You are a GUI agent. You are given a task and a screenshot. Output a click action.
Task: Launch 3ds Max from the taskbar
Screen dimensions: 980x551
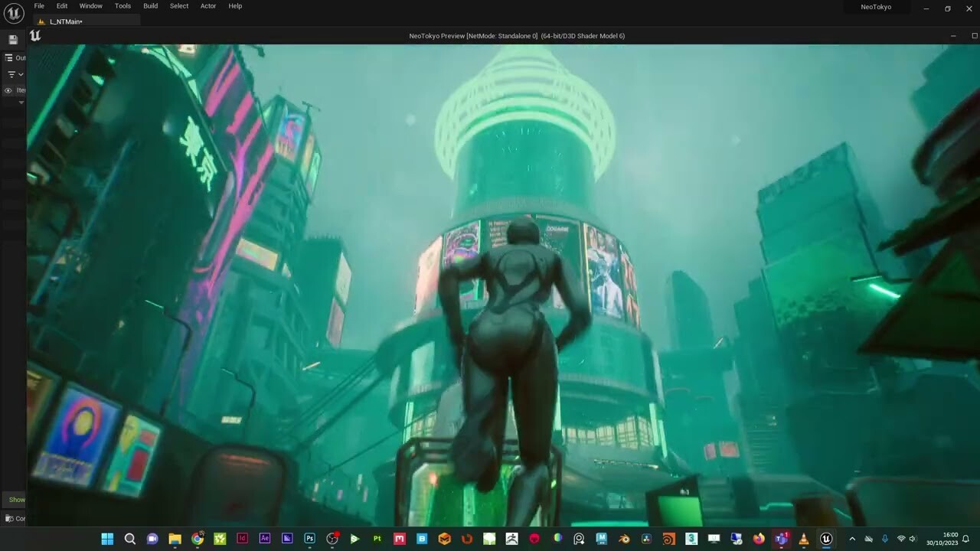tap(691, 539)
